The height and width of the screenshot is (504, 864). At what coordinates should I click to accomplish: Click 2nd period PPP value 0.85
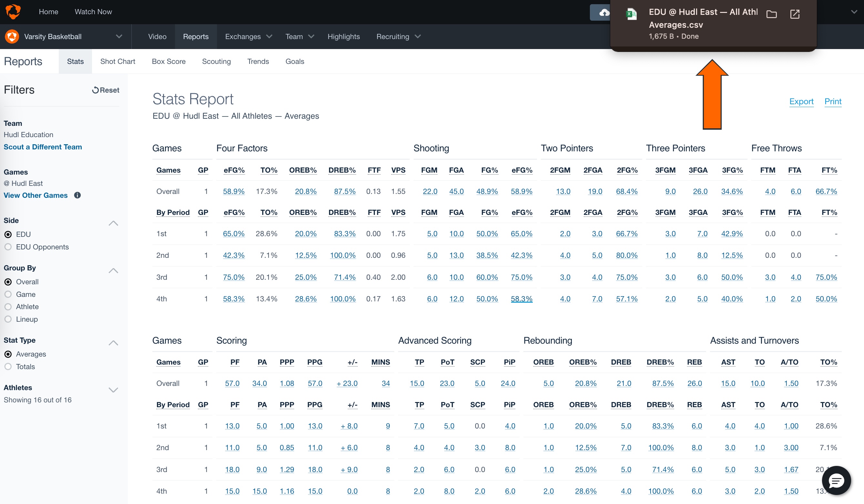point(287,448)
